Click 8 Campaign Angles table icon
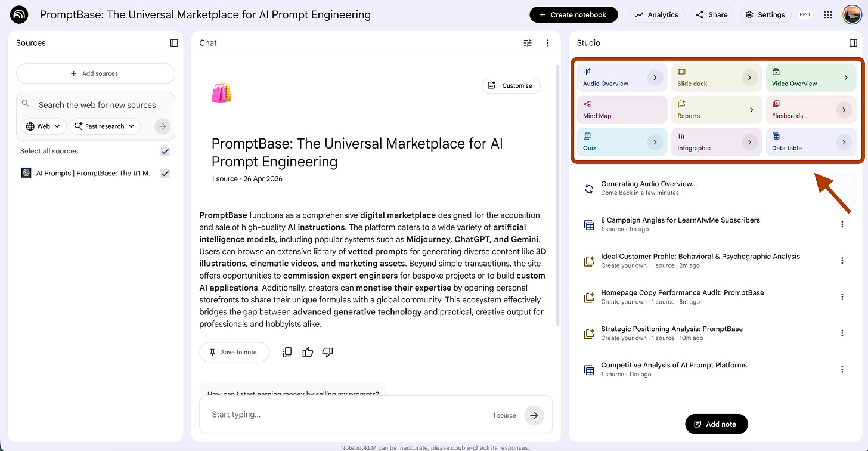The height and width of the screenshot is (451, 868). (589, 225)
